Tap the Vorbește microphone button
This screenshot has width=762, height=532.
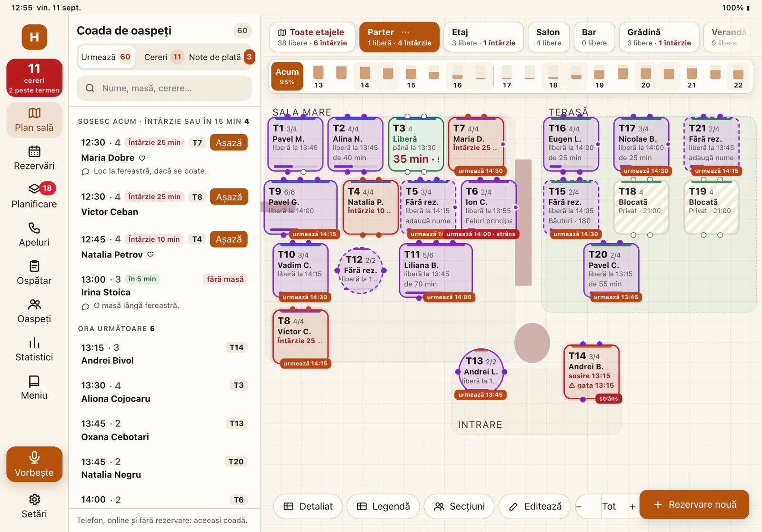coord(34,464)
